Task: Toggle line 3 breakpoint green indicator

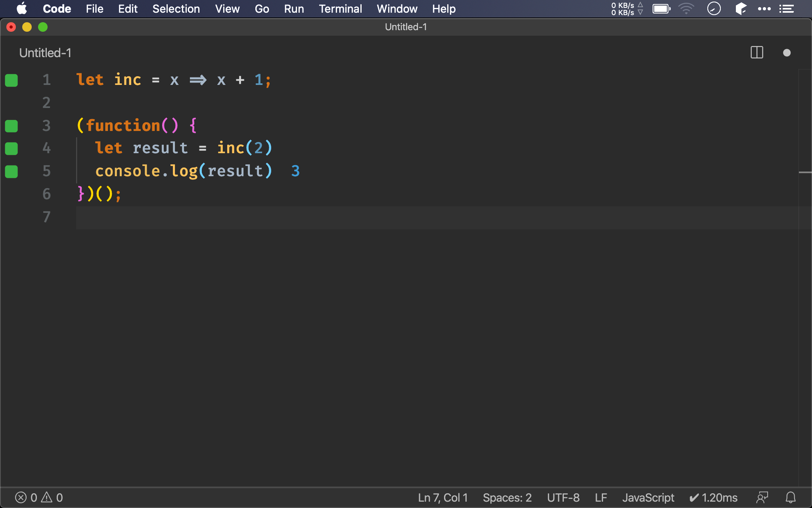Action: 11,125
